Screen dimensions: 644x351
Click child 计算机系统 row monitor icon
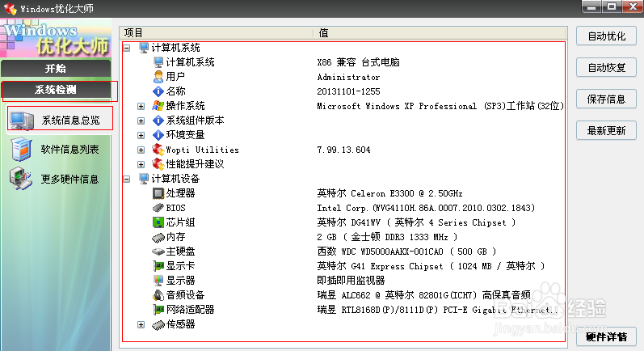(158, 62)
